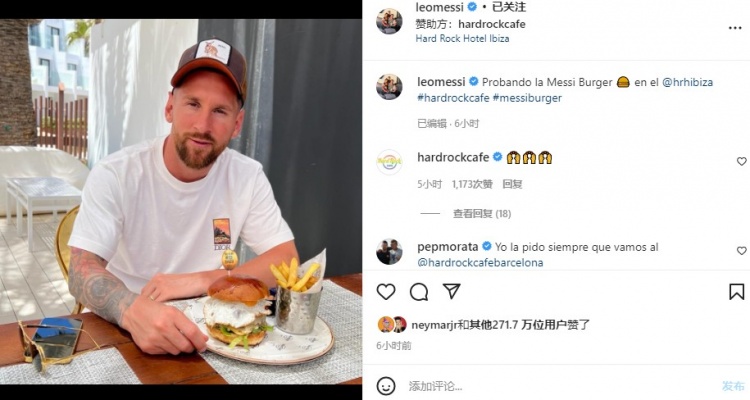750x400 pixels.
Task: Open emoji picker in comment box
Action: pos(386,386)
